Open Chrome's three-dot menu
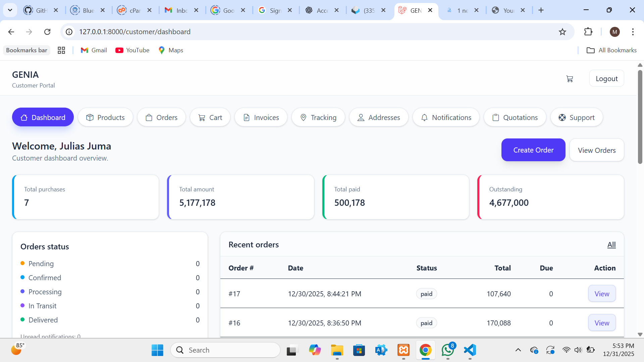This screenshot has height=362, width=644. point(633,32)
